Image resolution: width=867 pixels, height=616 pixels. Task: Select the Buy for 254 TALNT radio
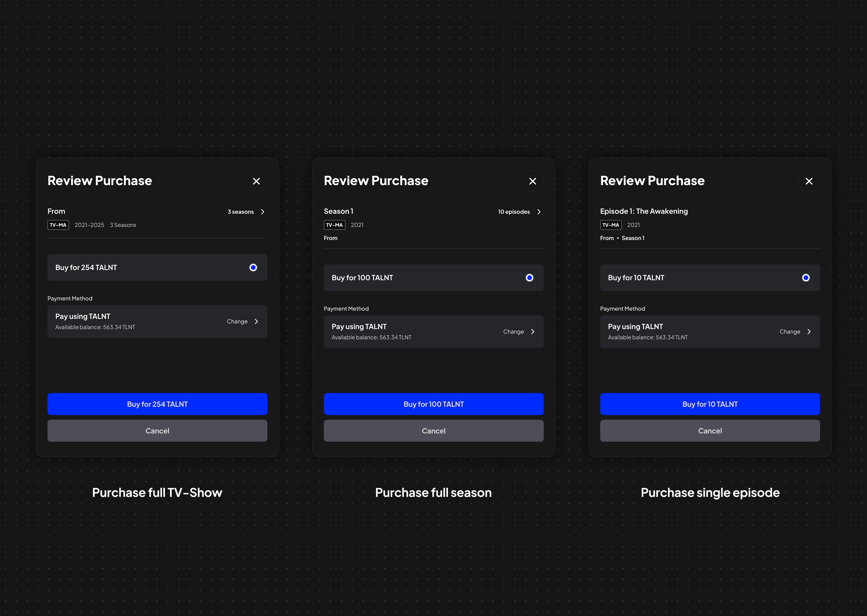pos(253,267)
